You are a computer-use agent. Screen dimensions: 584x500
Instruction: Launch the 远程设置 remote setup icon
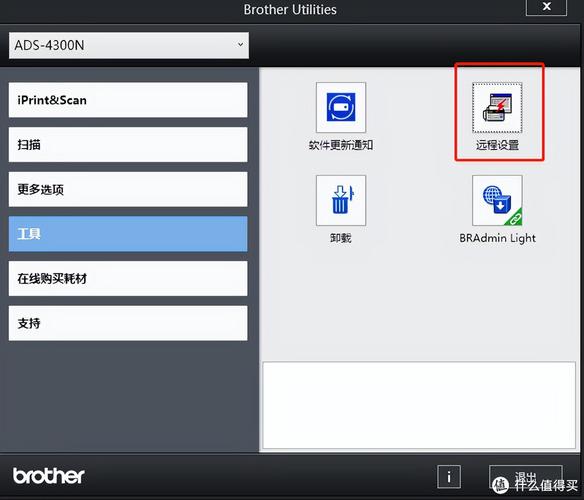pyautogui.click(x=497, y=107)
